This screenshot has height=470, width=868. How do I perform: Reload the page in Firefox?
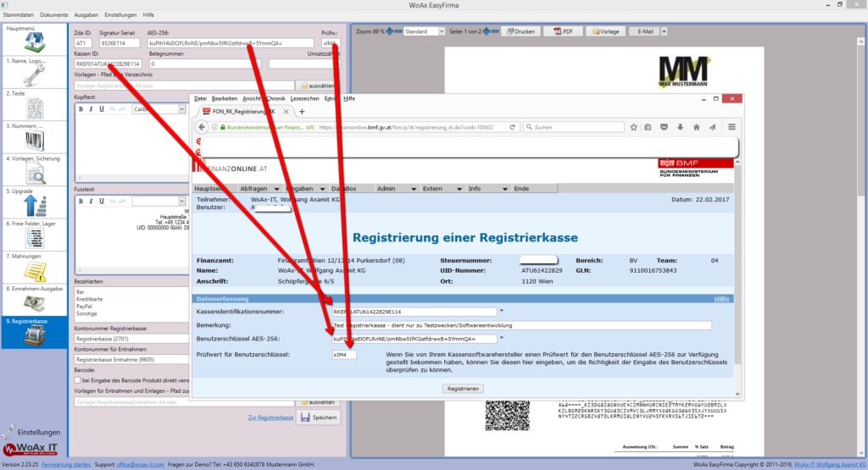(x=513, y=127)
